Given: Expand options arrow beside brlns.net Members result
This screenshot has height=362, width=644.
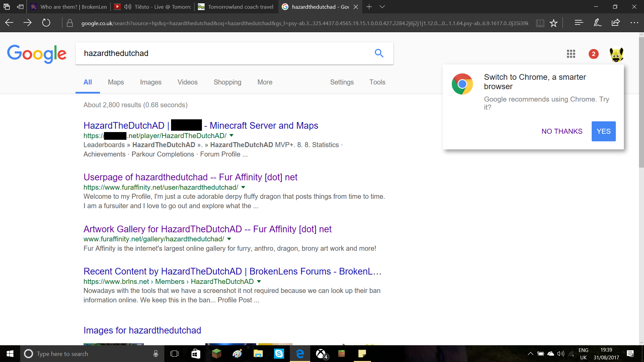Looking at the screenshot, I should (259, 282).
